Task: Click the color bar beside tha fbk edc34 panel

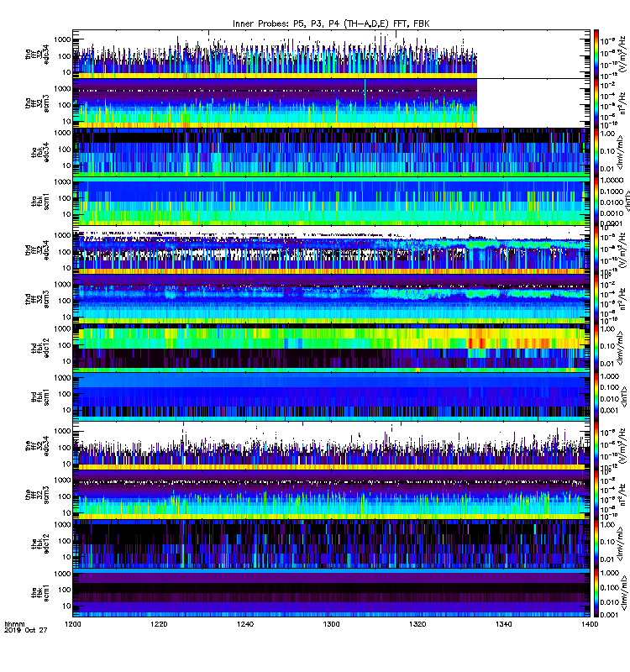Action: click(x=596, y=152)
